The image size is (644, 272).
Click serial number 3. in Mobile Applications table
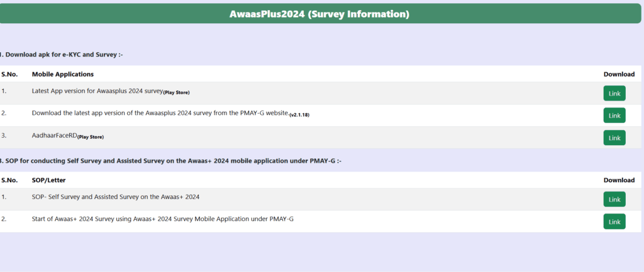[4, 136]
